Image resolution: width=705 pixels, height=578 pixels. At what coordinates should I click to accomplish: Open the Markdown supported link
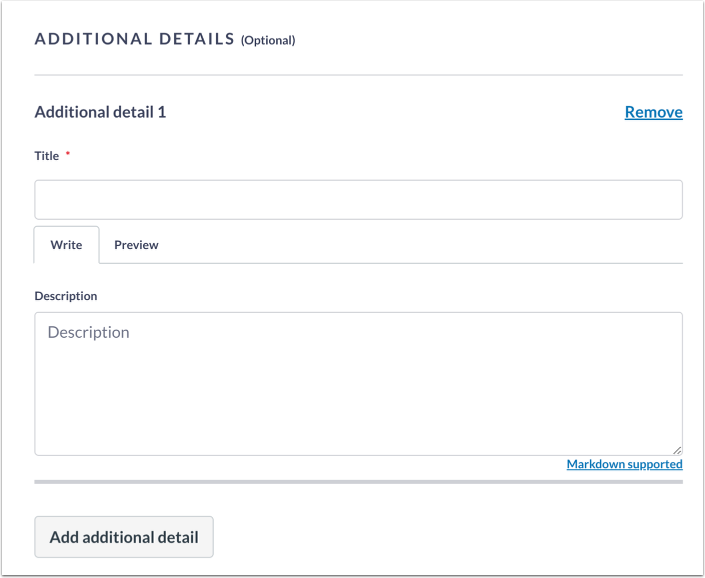pos(624,464)
